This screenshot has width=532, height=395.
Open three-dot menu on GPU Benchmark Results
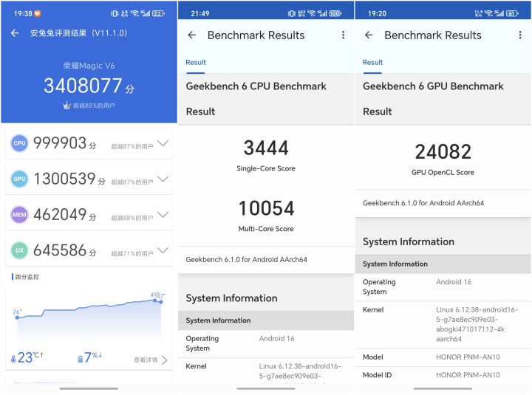[519, 35]
